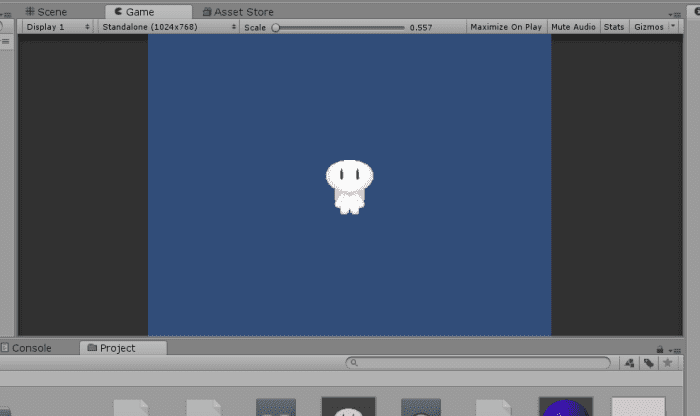Select the white character sprite asset thumbnail
Viewport: 700px width, 416px height.
347,407
